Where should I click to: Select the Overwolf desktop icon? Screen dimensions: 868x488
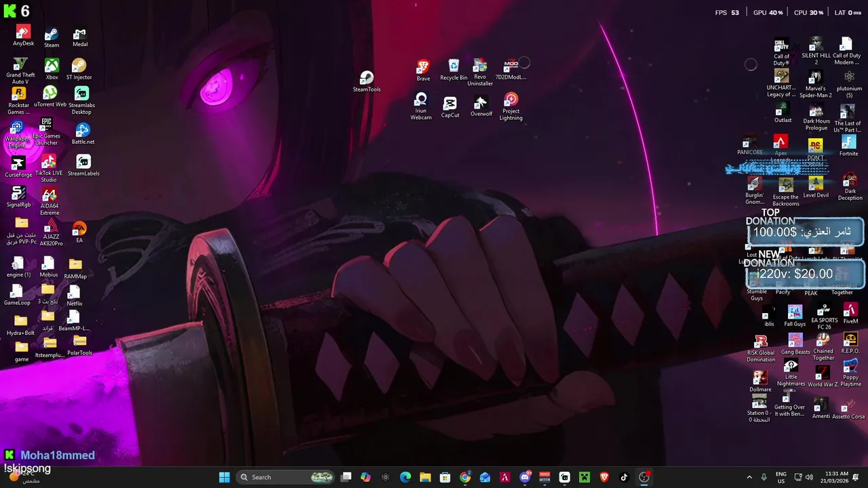(x=481, y=106)
